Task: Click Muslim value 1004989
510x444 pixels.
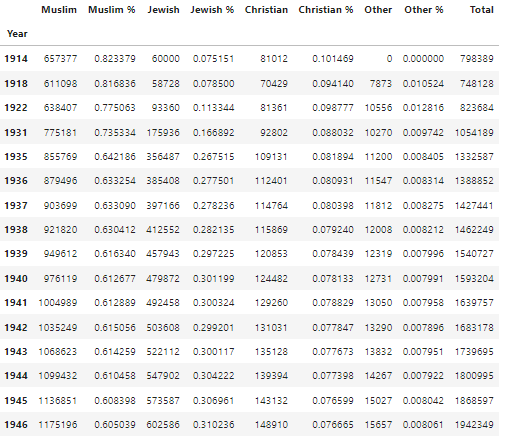Action: coord(58,303)
